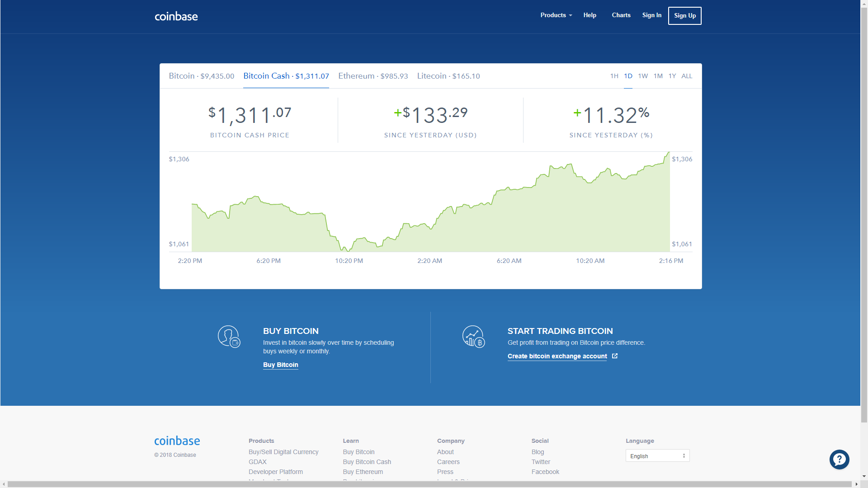
Task: Click Sign In in the header
Action: pyautogui.click(x=651, y=15)
